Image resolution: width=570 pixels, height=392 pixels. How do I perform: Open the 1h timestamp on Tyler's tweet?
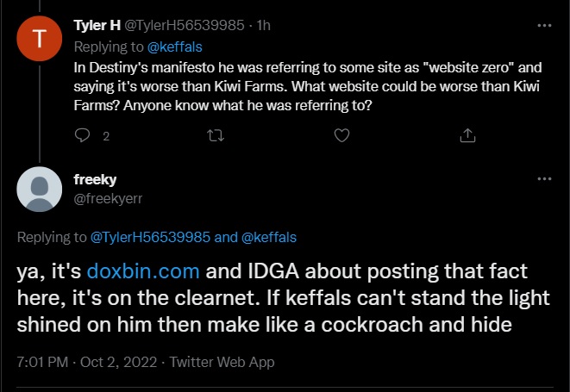[264, 26]
